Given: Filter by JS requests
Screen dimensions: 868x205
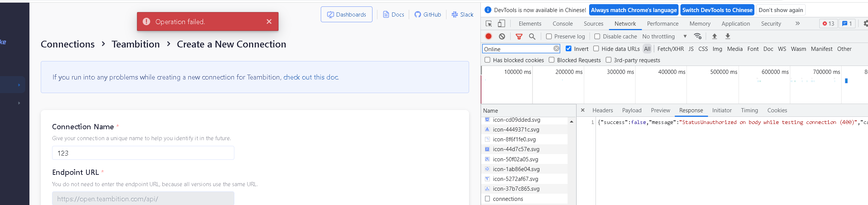Looking at the screenshot, I should coord(691,49).
